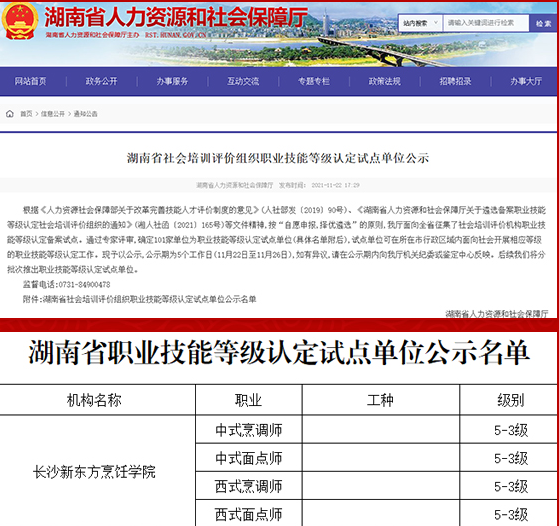Open 网站首页 in navigation bar
This screenshot has width=559, height=526.
point(30,81)
